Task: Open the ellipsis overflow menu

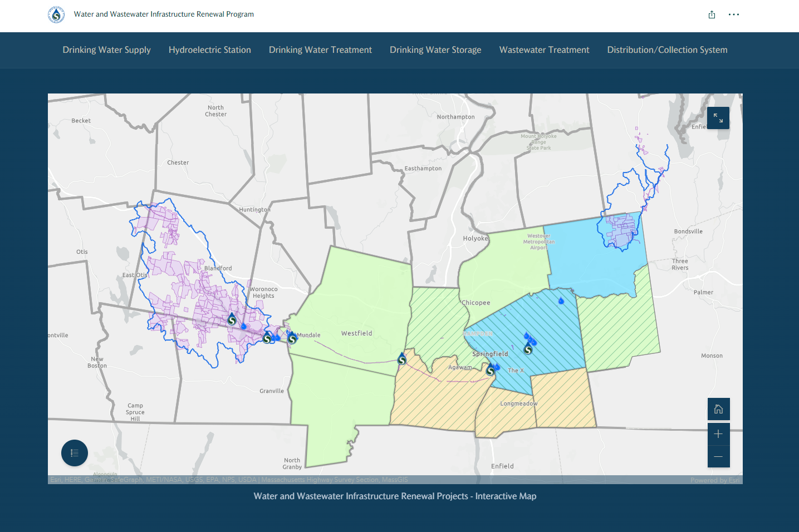Action: pos(733,14)
